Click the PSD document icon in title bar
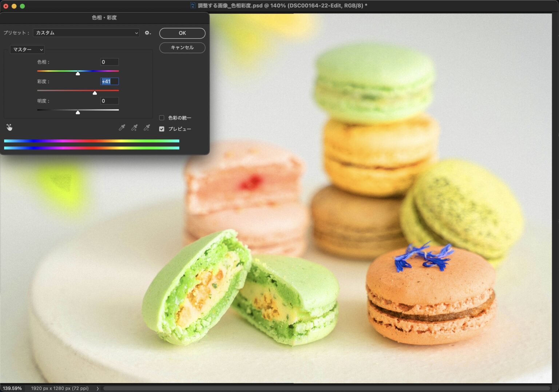559x392 pixels. tap(193, 5)
